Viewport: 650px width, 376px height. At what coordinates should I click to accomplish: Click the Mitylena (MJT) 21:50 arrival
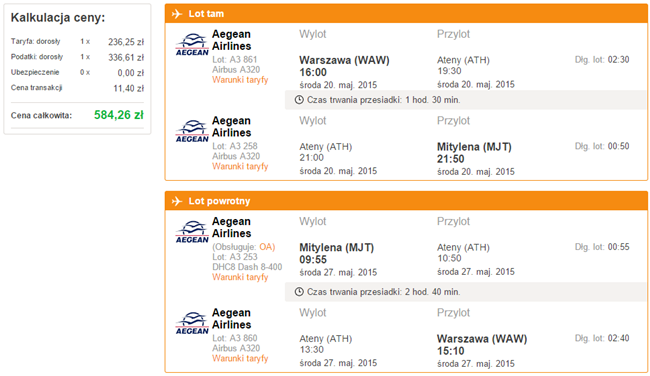pyautogui.click(x=474, y=153)
